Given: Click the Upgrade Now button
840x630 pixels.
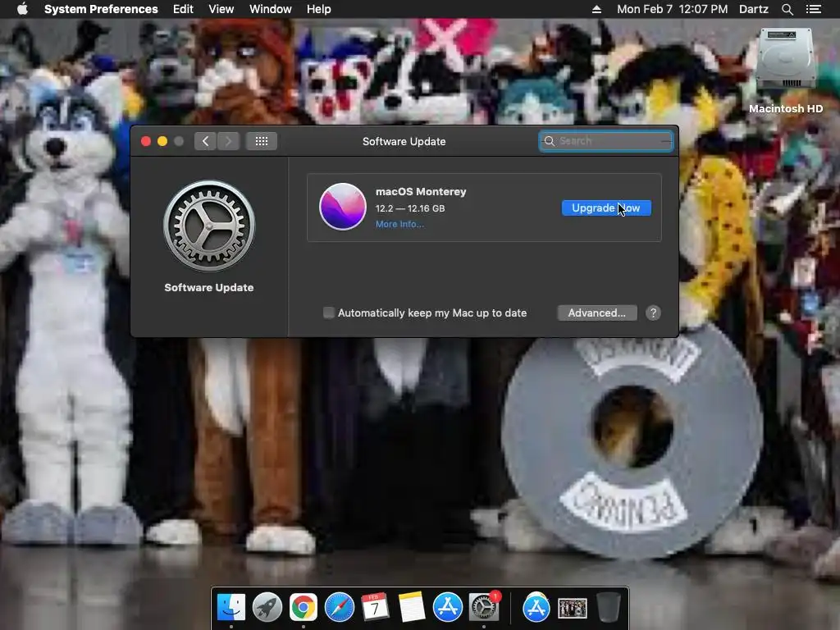Looking at the screenshot, I should pos(606,208).
